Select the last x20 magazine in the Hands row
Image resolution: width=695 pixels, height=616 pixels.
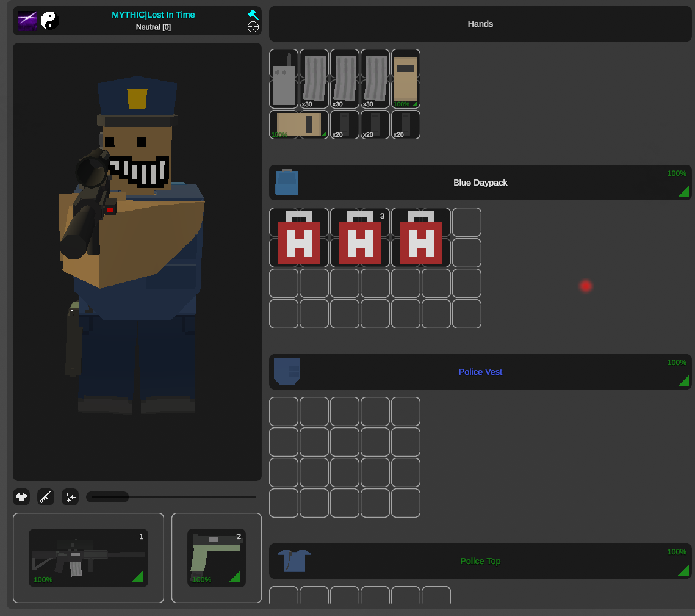pos(406,125)
